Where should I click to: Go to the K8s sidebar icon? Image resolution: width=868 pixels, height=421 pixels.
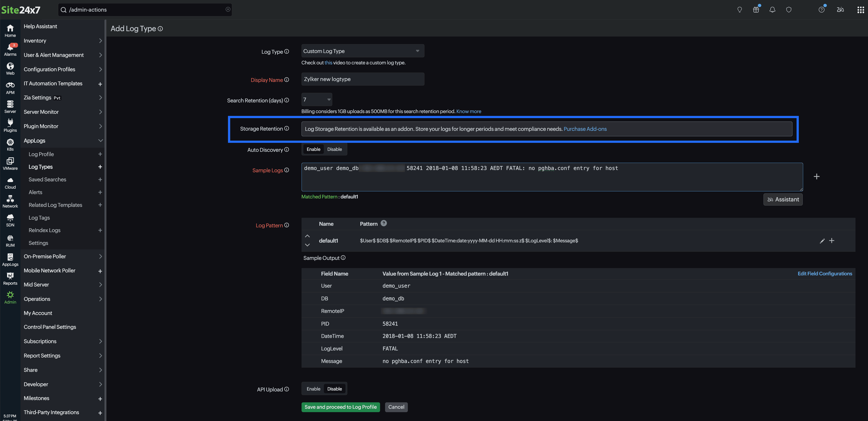point(10,145)
